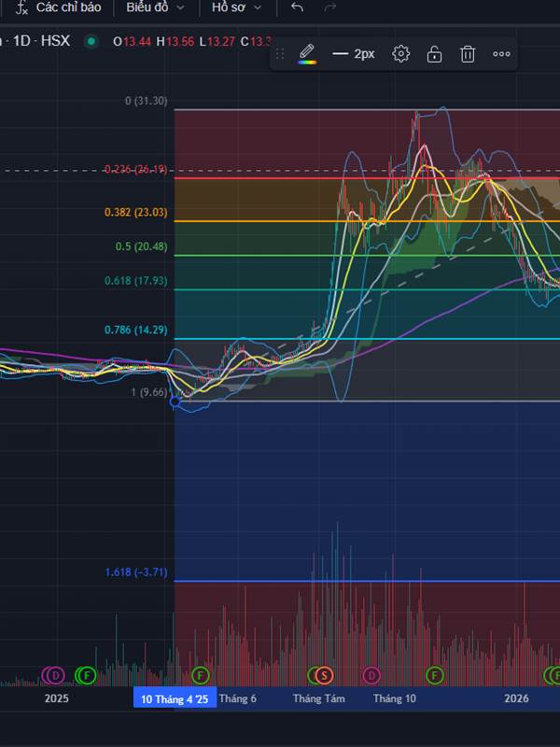Toggle the drawing lock icon
Image resolution: width=560 pixels, height=747 pixels.
pyautogui.click(x=434, y=54)
